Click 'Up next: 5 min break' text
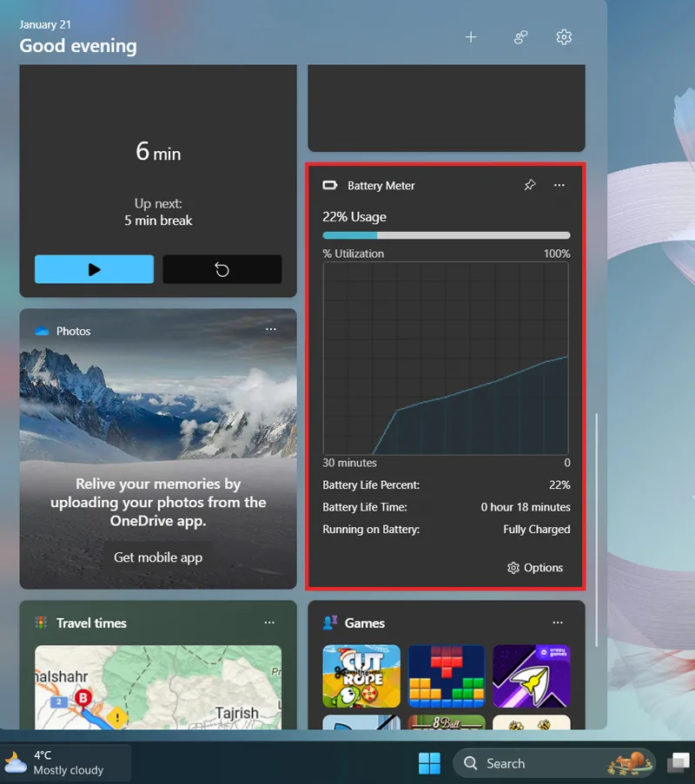 (x=158, y=212)
